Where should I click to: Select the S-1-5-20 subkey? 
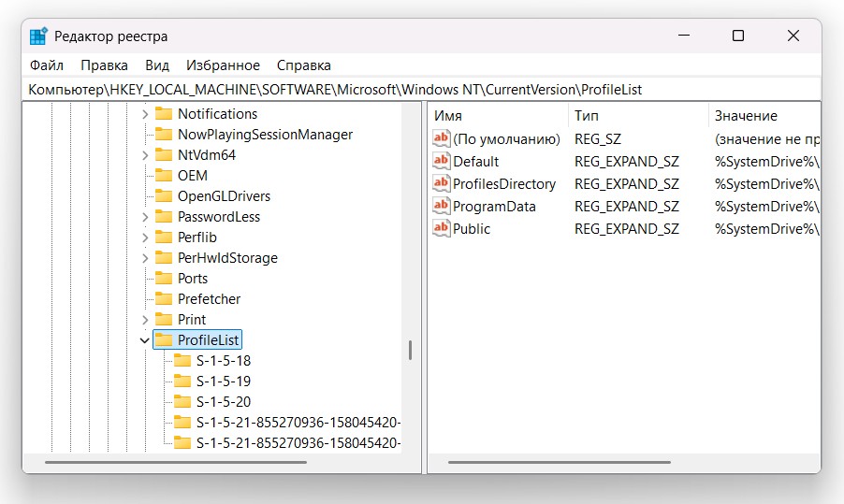[223, 401]
